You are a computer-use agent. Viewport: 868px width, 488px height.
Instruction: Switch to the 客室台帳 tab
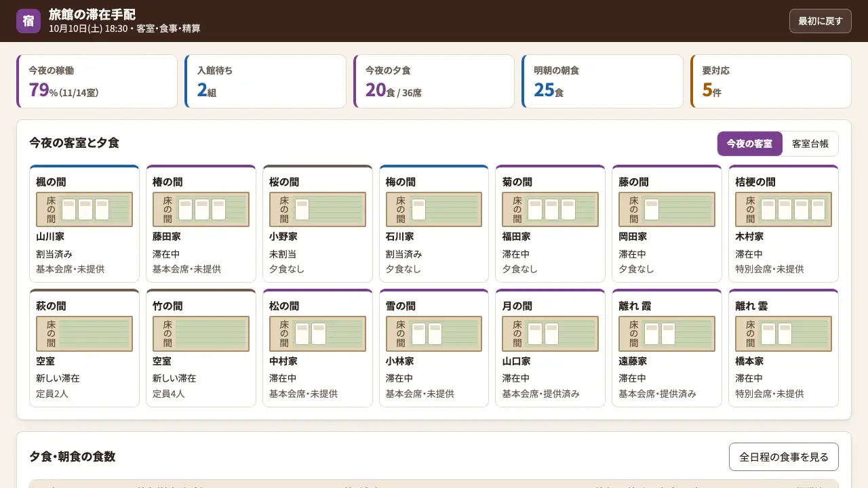pyautogui.click(x=810, y=144)
